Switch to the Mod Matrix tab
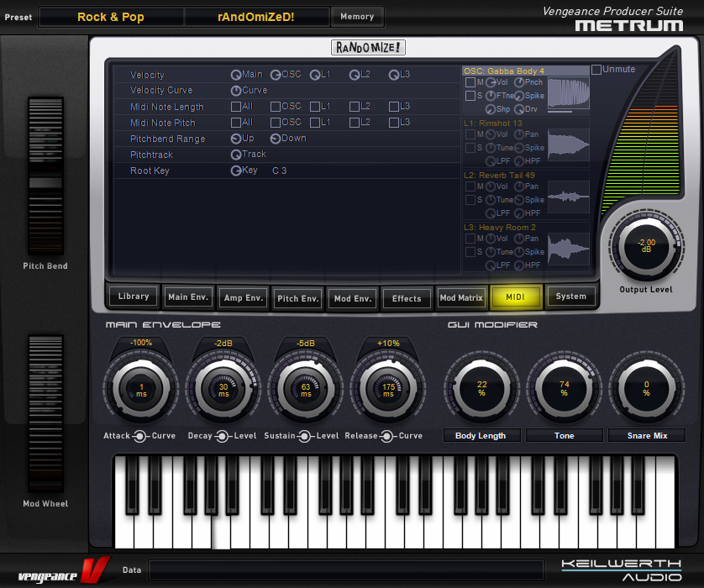704x588 pixels. 461,297
